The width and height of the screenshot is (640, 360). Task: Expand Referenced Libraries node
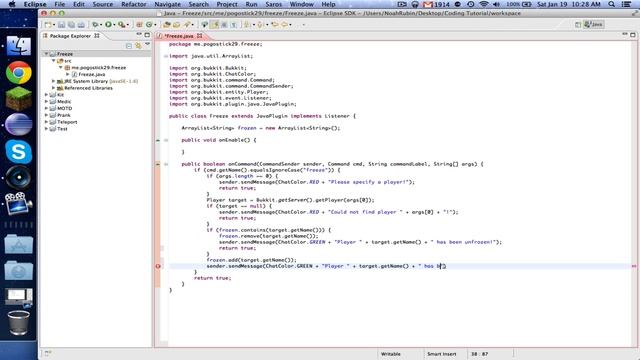tap(53, 88)
